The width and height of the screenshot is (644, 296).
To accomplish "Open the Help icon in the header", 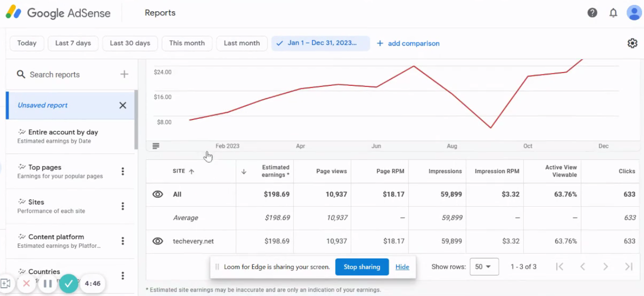I will tap(592, 13).
